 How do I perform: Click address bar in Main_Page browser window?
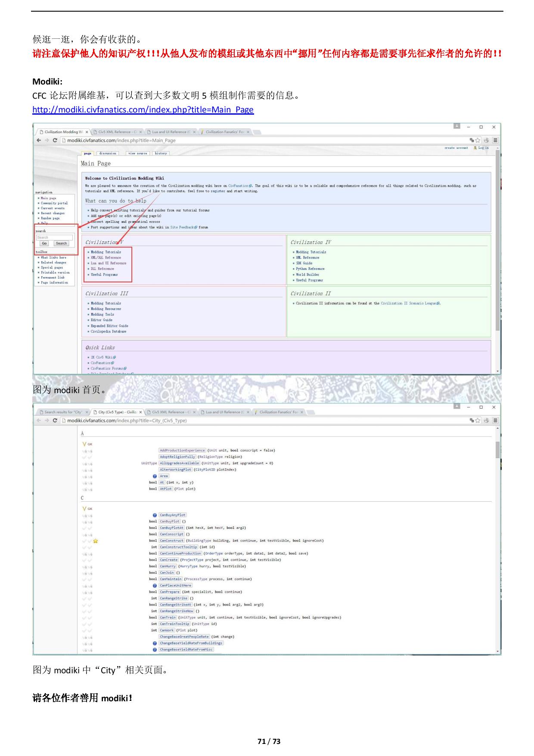(x=263, y=140)
